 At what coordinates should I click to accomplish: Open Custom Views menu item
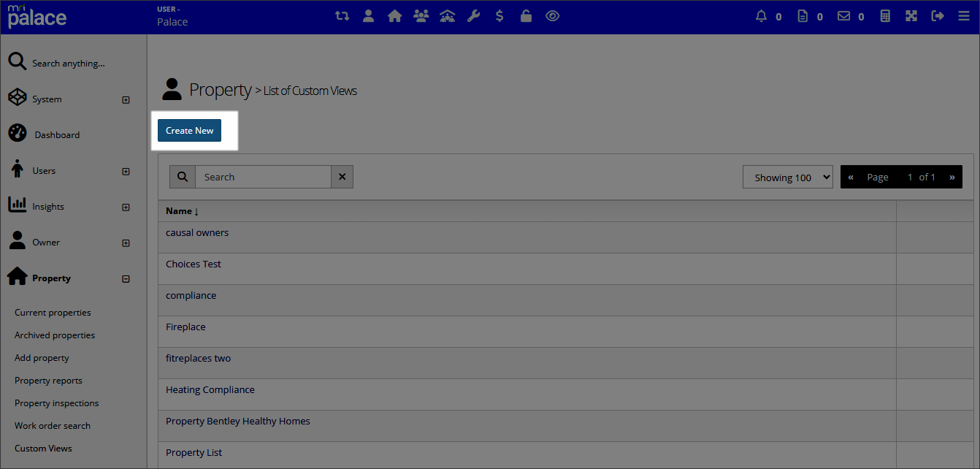[x=43, y=449]
